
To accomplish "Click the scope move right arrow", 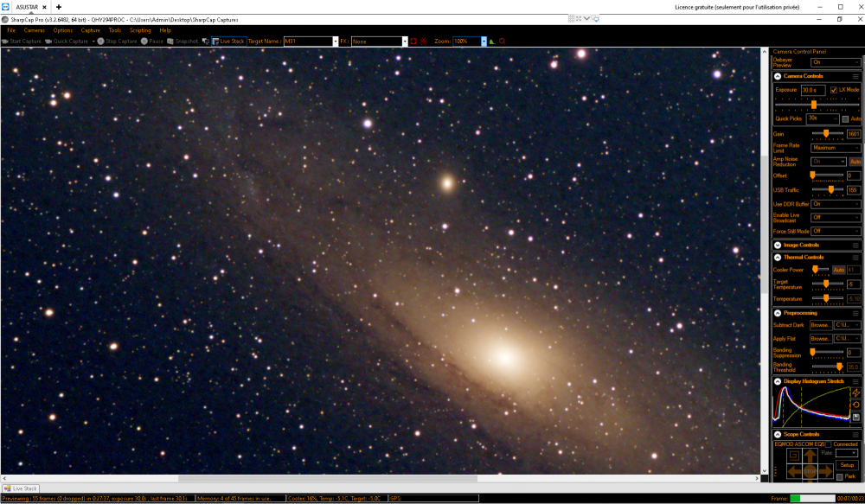I will click(x=826, y=471).
